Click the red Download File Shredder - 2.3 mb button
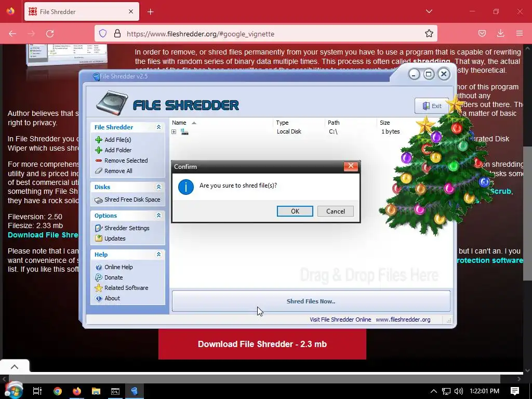The height and width of the screenshot is (399, 532). point(262,344)
